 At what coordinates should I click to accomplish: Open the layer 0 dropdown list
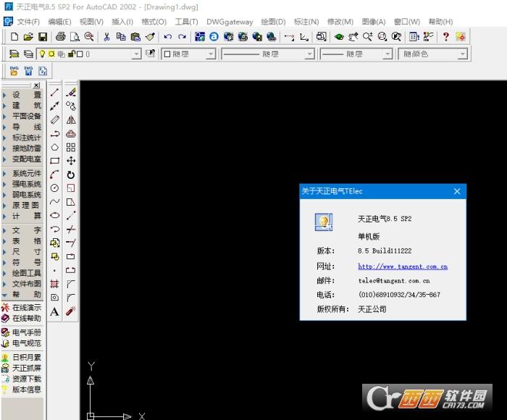tap(137, 54)
